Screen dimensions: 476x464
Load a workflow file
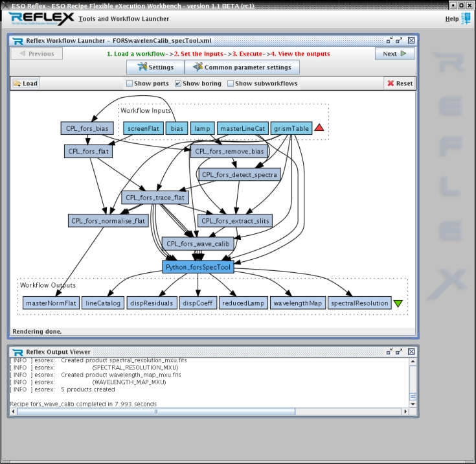coord(25,83)
